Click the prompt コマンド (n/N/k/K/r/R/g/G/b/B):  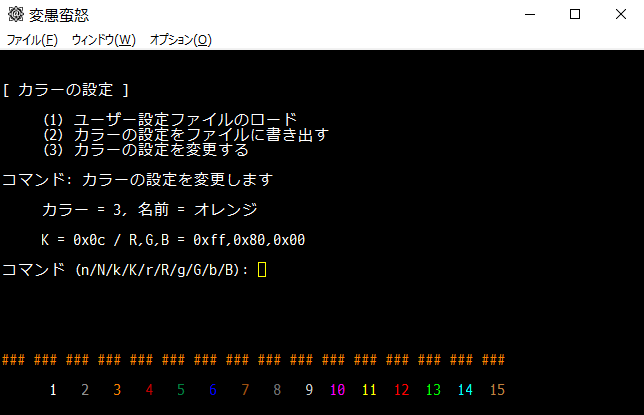coord(125,270)
